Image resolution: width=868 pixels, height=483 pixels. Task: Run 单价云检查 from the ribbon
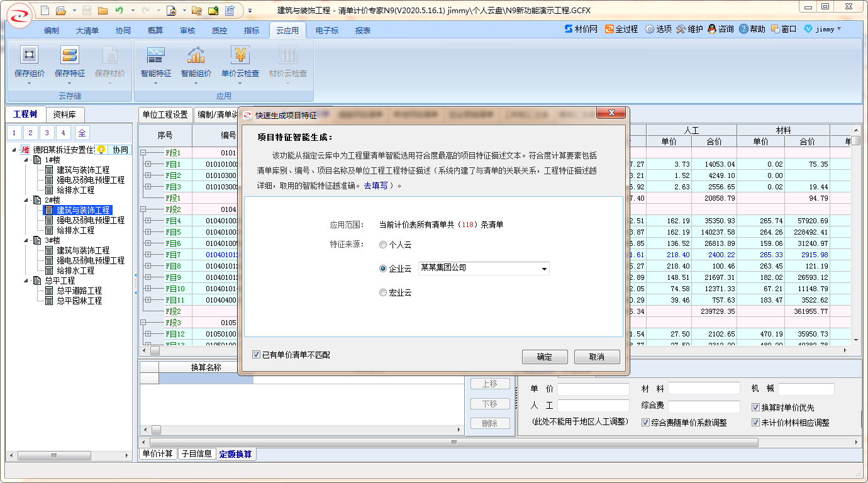pos(240,55)
